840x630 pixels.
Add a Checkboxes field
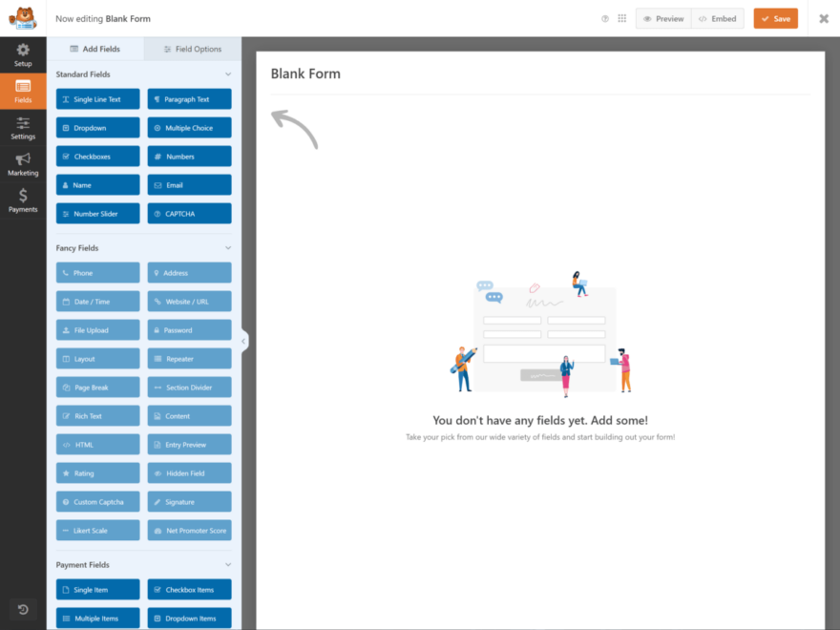click(97, 157)
